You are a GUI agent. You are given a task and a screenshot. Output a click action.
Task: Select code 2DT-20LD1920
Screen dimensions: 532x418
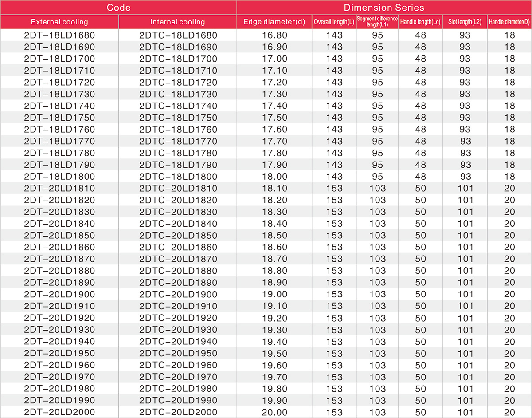pyautogui.click(x=59, y=318)
